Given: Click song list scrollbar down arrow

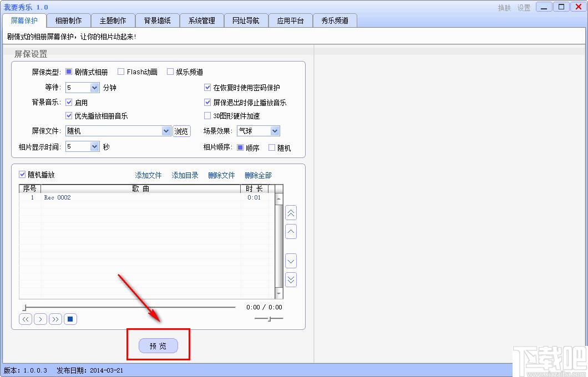Looking at the screenshot, I should [278, 293].
